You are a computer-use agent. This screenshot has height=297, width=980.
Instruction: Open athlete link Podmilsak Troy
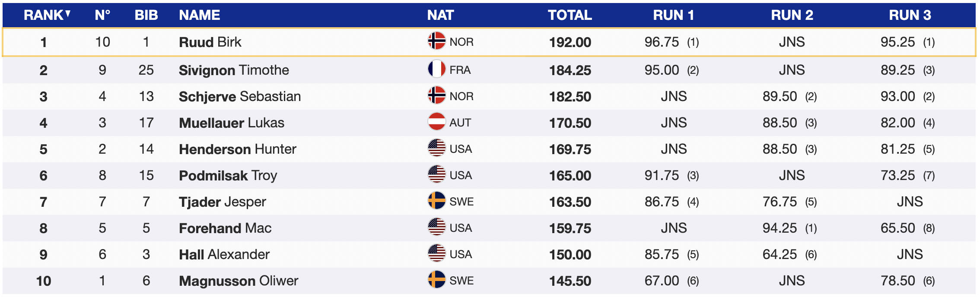[228, 175]
